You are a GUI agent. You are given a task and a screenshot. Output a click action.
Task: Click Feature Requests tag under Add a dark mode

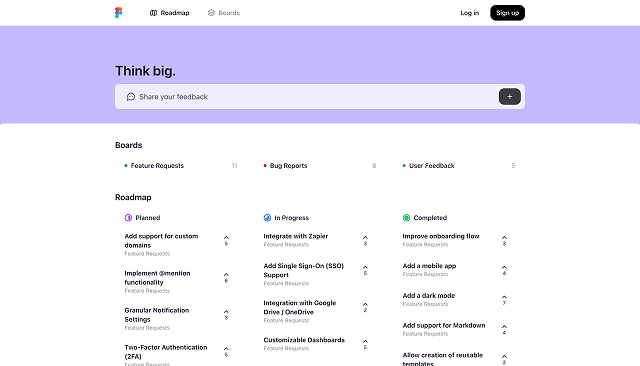point(425,304)
